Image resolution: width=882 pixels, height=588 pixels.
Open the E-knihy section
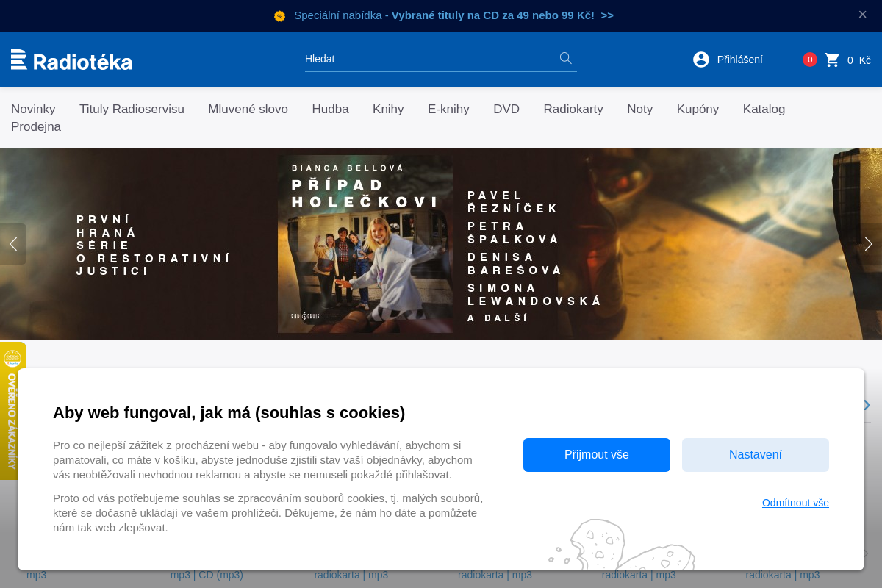(x=448, y=110)
